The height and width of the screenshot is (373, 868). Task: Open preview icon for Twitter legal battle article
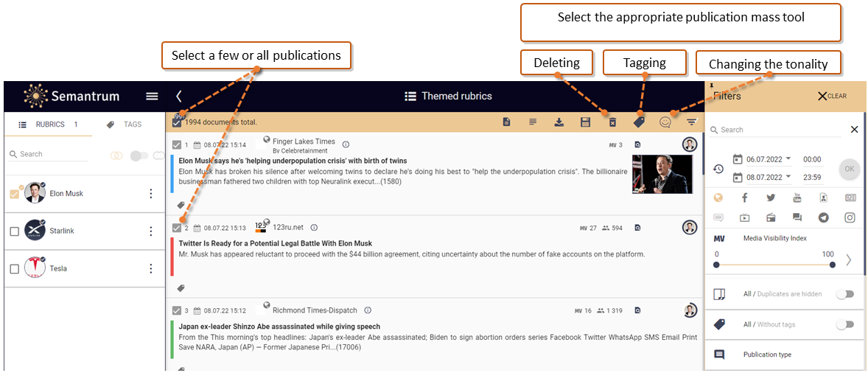637,228
